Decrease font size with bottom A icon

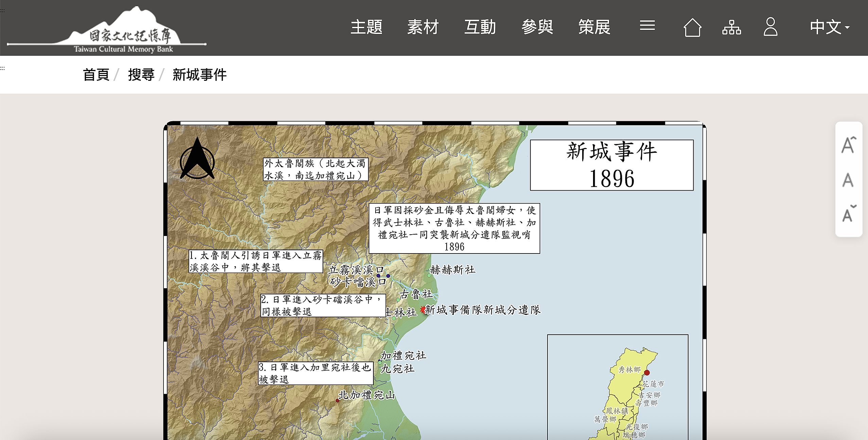848,214
